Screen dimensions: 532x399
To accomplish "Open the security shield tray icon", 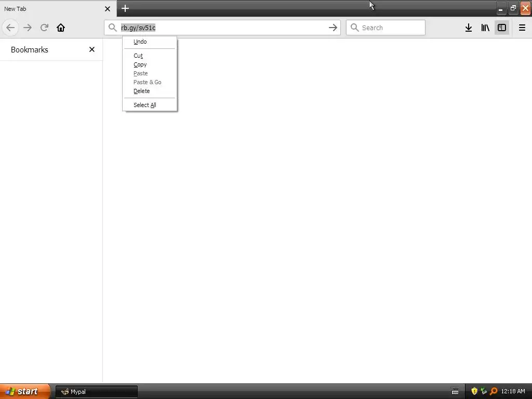I will click(474, 391).
